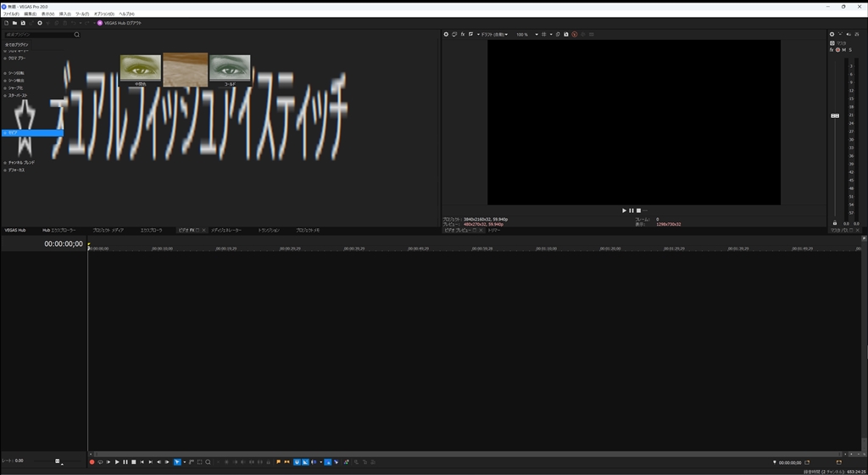Image resolution: width=868 pixels, height=475 pixels.
Task: Save preview snapshot to file icon
Action: 565,34
